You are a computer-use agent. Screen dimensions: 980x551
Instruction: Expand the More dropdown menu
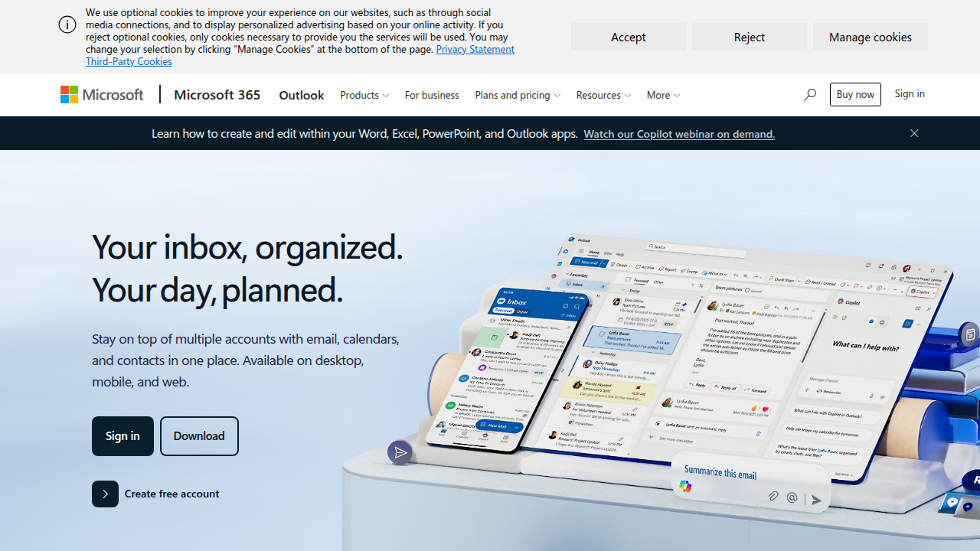tap(663, 94)
